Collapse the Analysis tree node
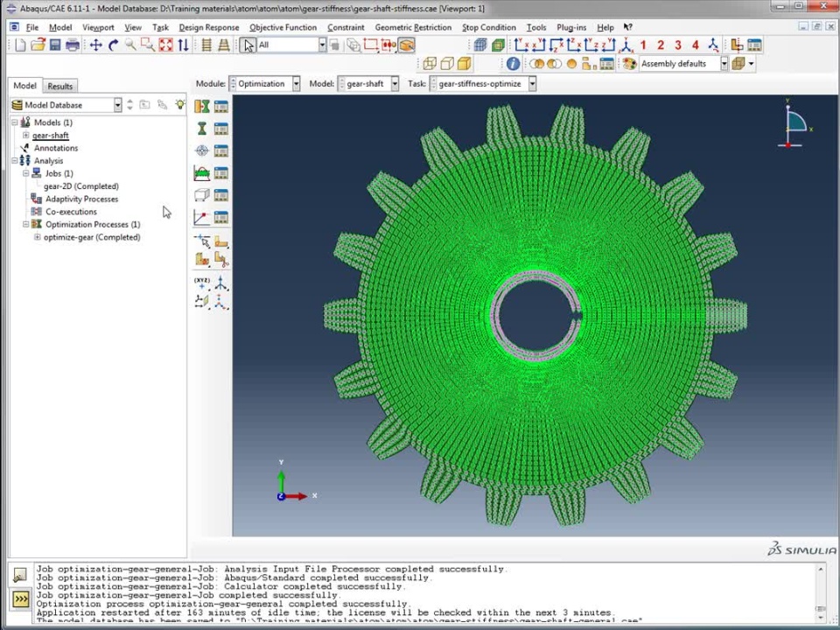 (x=15, y=161)
